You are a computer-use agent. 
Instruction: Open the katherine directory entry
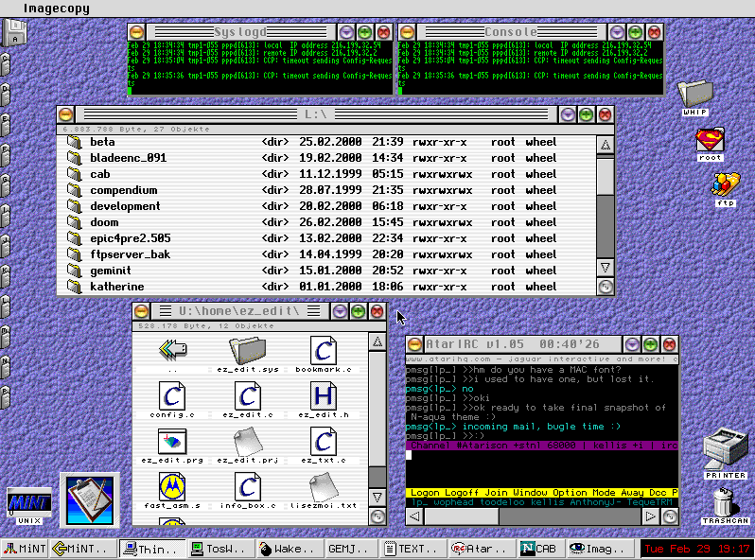116,286
